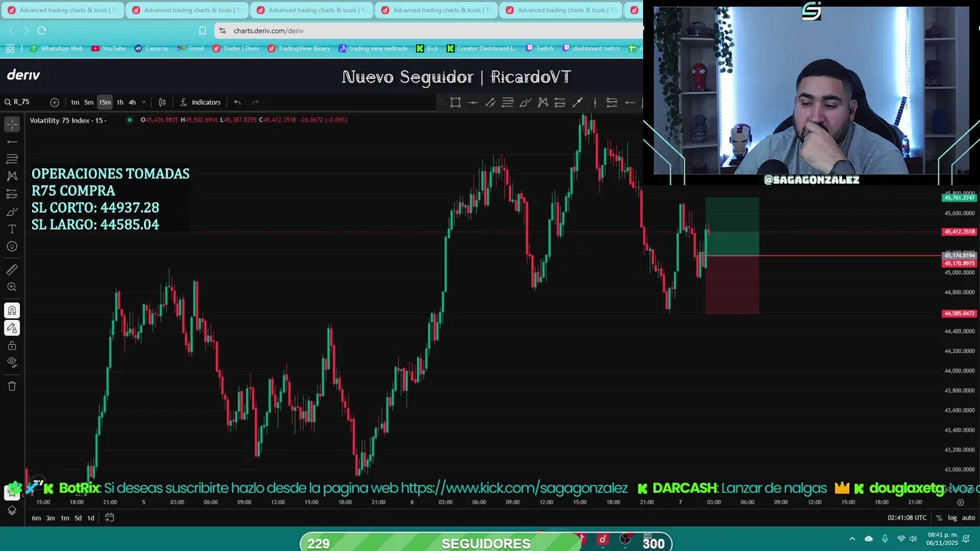The image size is (980, 551).
Task: Select the XABCD Pattern tool in favorites bar
Action: [543, 103]
